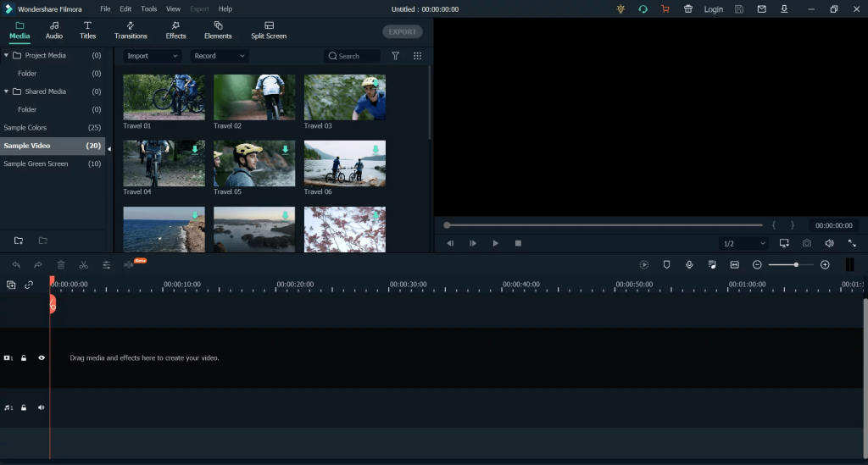Image resolution: width=868 pixels, height=465 pixels.
Task: Open the Tools menu
Action: click(x=148, y=8)
